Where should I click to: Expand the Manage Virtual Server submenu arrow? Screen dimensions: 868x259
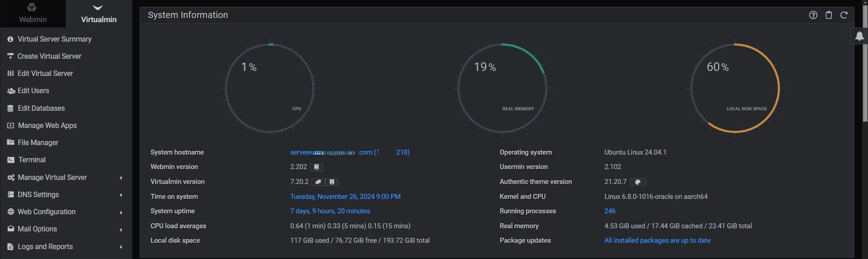[121, 178]
